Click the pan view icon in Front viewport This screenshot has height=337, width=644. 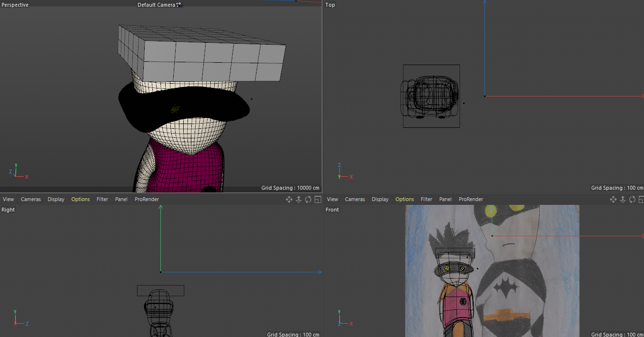click(x=613, y=200)
